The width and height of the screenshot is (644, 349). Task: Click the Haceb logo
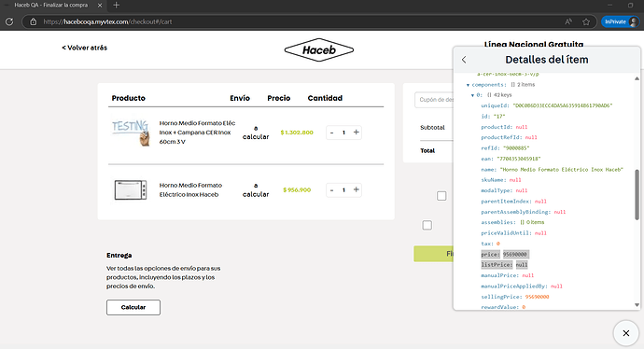(319, 50)
